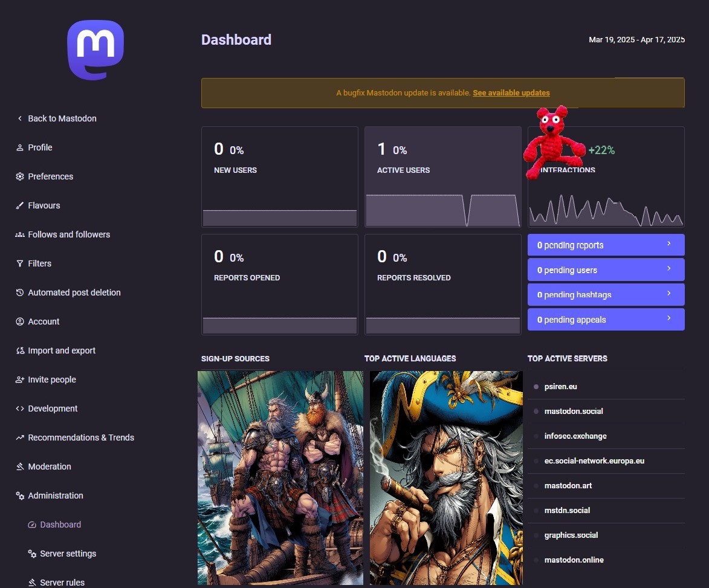Click the Interactions chart graph
Image resolution: width=709 pixels, height=588 pixels.
(606, 210)
